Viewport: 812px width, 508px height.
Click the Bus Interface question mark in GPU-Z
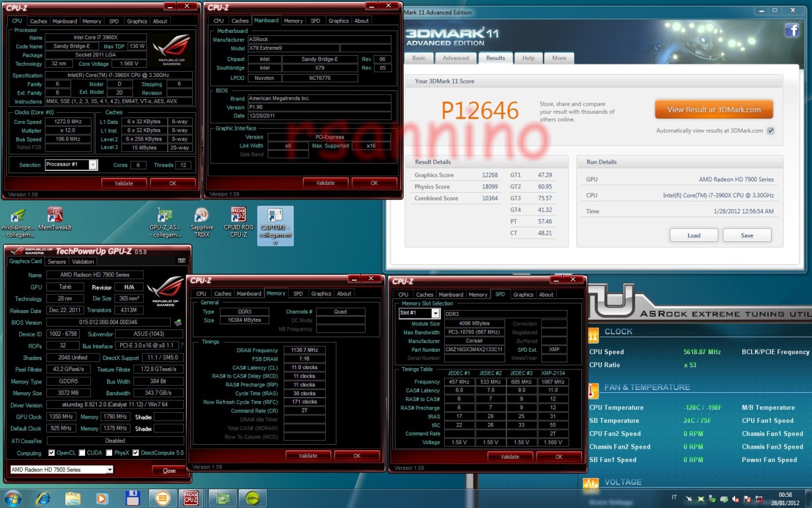(x=182, y=346)
